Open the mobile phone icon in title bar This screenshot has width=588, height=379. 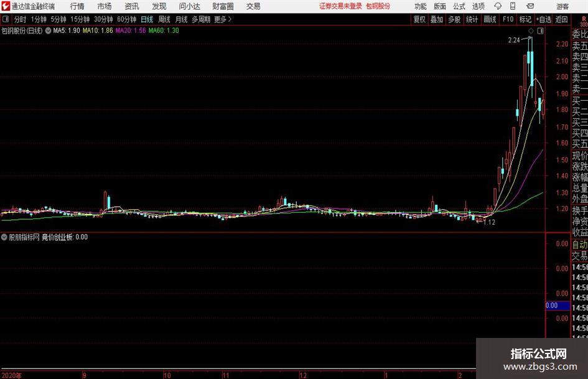tap(513, 6)
